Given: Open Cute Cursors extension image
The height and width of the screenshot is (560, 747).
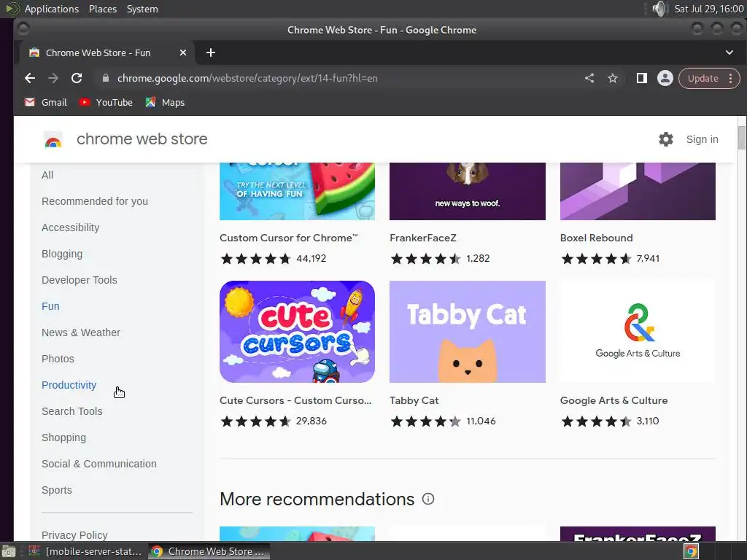Looking at the screenshot, I should [x=298, y=332].
